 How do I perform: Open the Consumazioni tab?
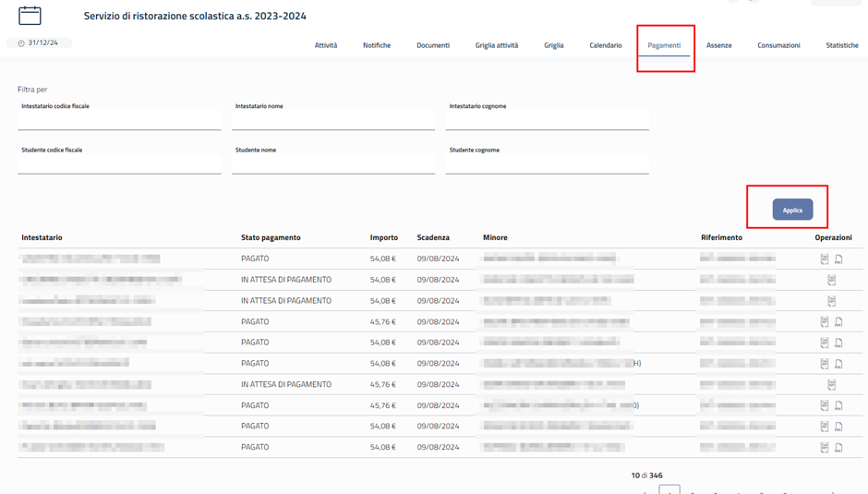point(778,45)
